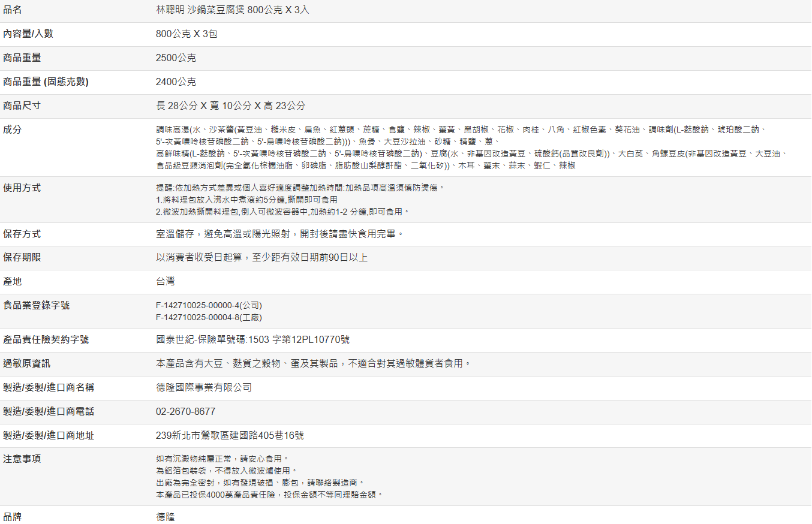Viewport: 812px width, 524px height.
Task: Click the company registration number ending (公司)
Action: pos(209,306)
